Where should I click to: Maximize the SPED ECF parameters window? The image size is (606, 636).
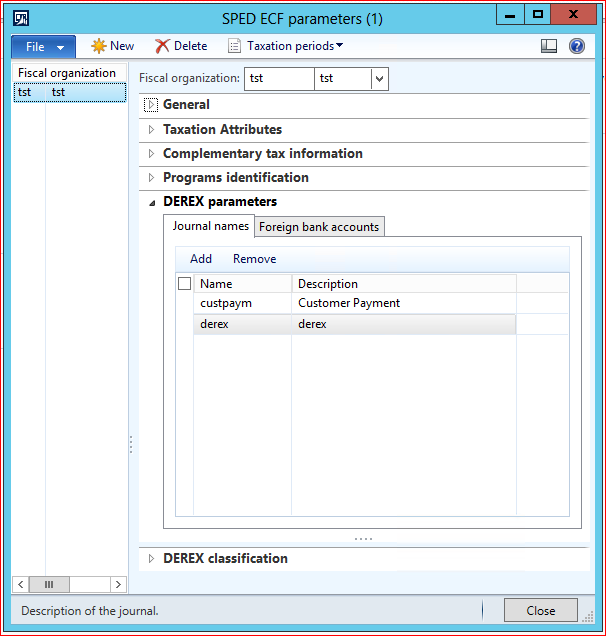(x=537, y=15)
